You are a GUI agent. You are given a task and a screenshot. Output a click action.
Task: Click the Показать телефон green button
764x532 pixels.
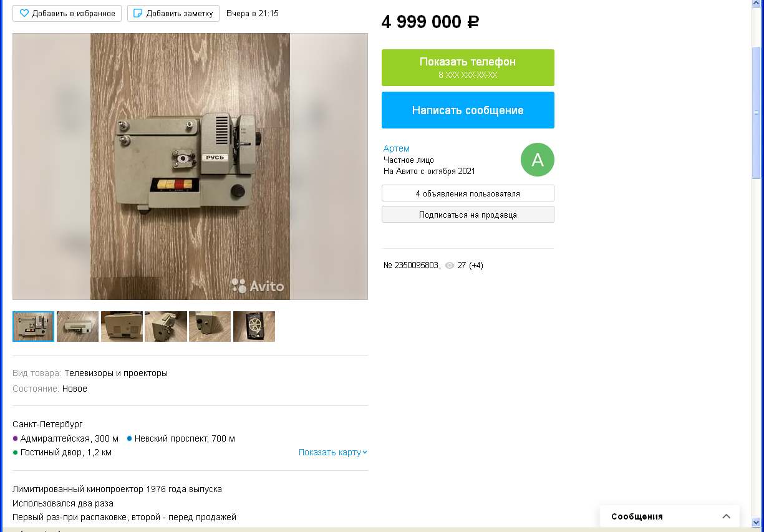[x=468, y=67]
